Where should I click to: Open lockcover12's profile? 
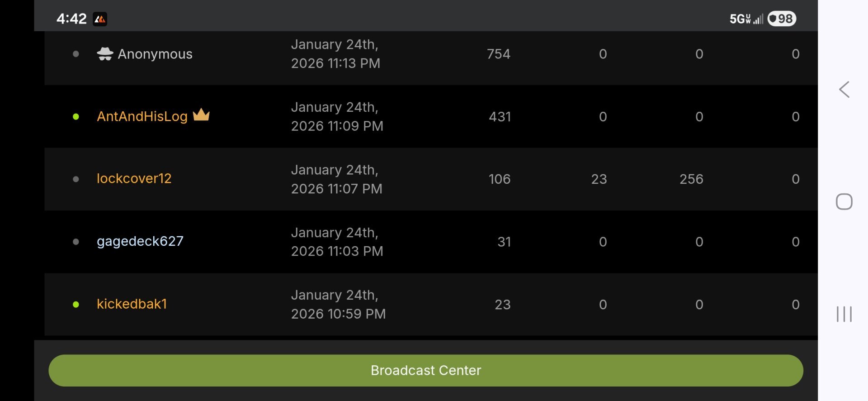134,179
